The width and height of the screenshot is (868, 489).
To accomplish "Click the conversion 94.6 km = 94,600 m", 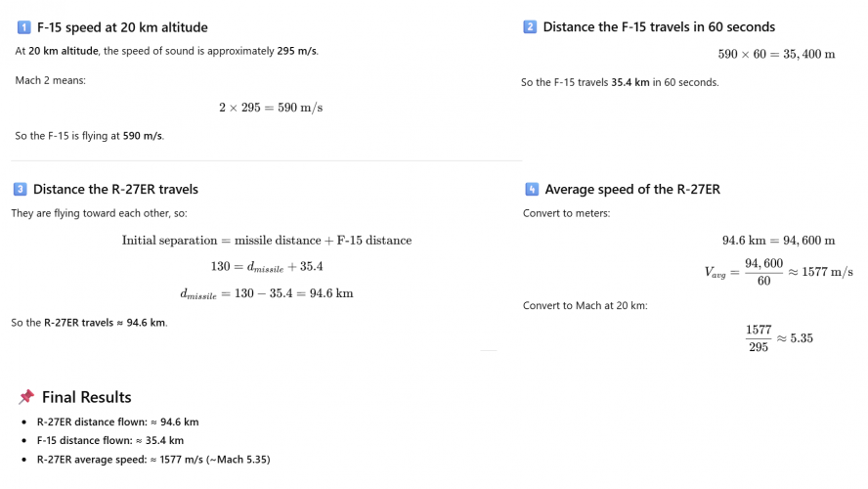I will (778, 241).
